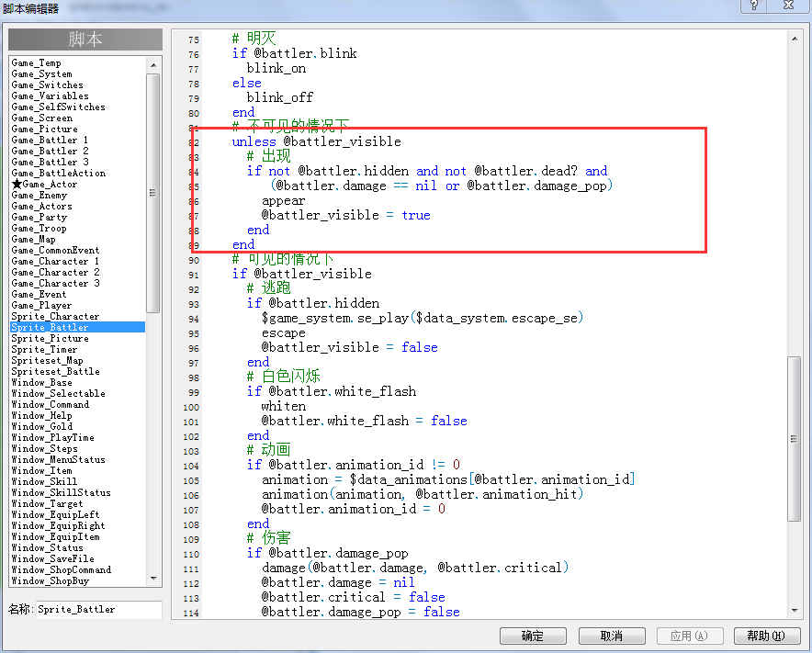The width and height of the screenshot is (812, 653).
Task: Select Spriteset_Map script
Action: coord(47,360)
